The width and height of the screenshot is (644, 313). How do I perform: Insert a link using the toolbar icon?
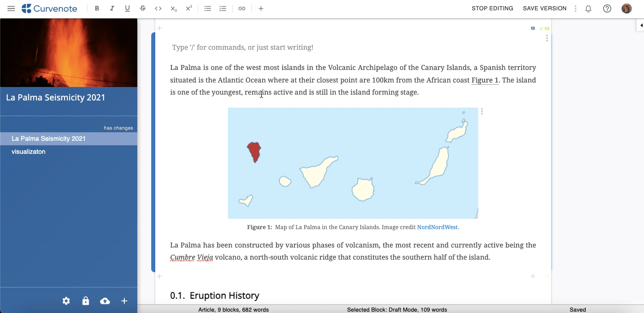click(x=242, y=8)
